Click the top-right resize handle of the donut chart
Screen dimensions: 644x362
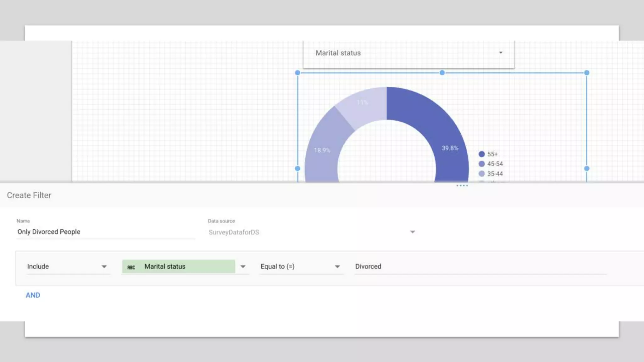587,73
